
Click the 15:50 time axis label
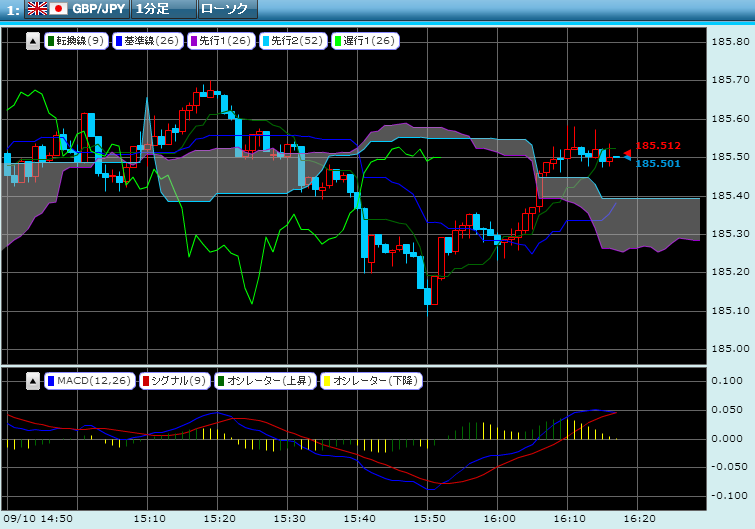tap(429, 519)
